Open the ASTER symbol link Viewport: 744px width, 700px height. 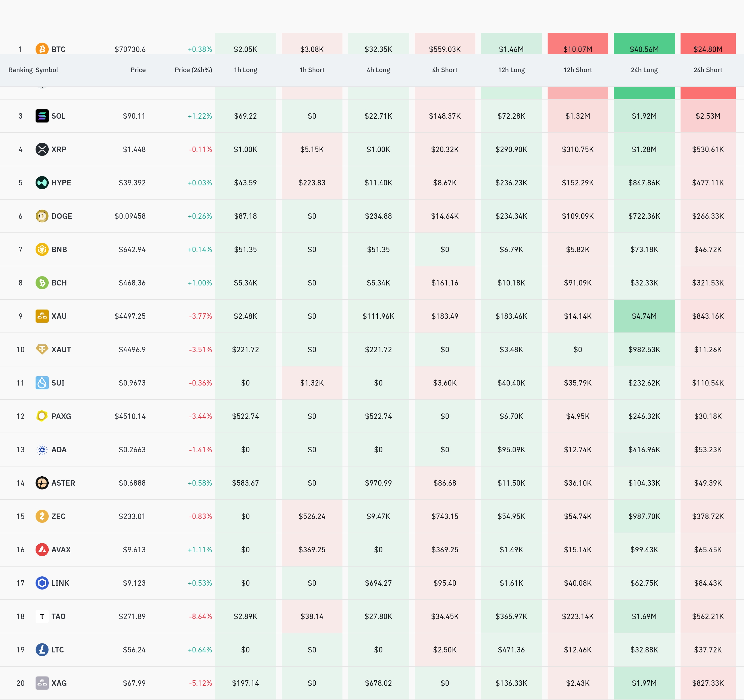tap(63, 483)
